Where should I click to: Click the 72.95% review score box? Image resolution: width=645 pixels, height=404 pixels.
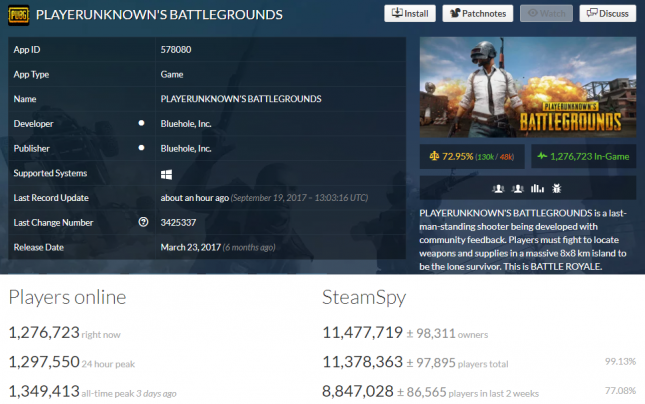pos(472,156)
